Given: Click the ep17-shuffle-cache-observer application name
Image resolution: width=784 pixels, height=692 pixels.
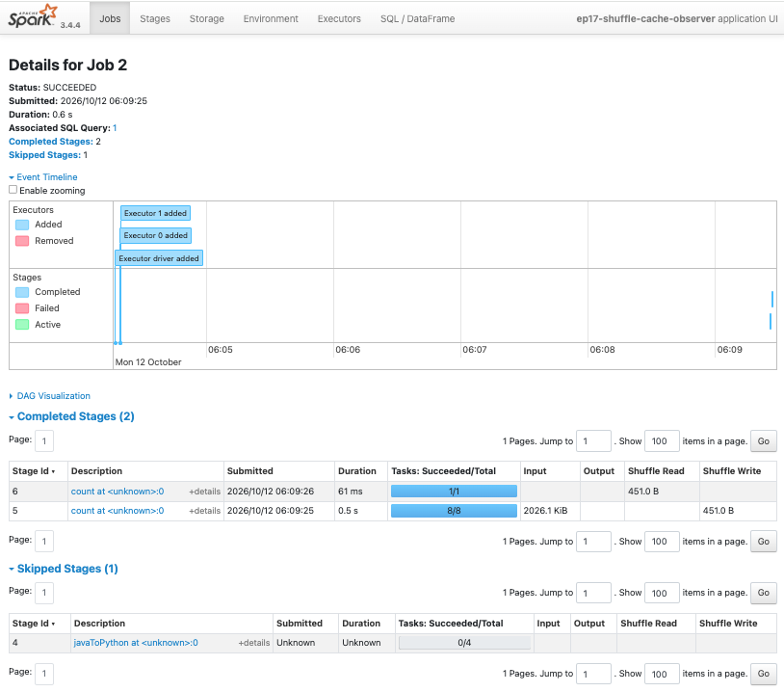Looking at the screenshot, I should pyautogui.click(x=645, y=18).
